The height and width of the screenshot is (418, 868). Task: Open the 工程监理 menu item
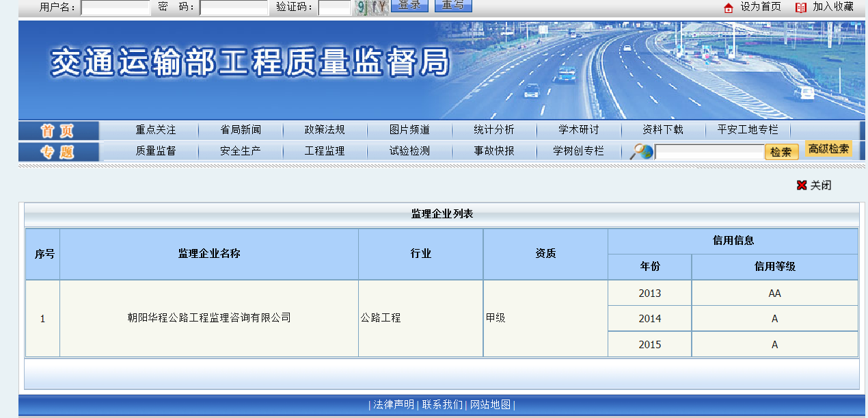click(325, 151)
